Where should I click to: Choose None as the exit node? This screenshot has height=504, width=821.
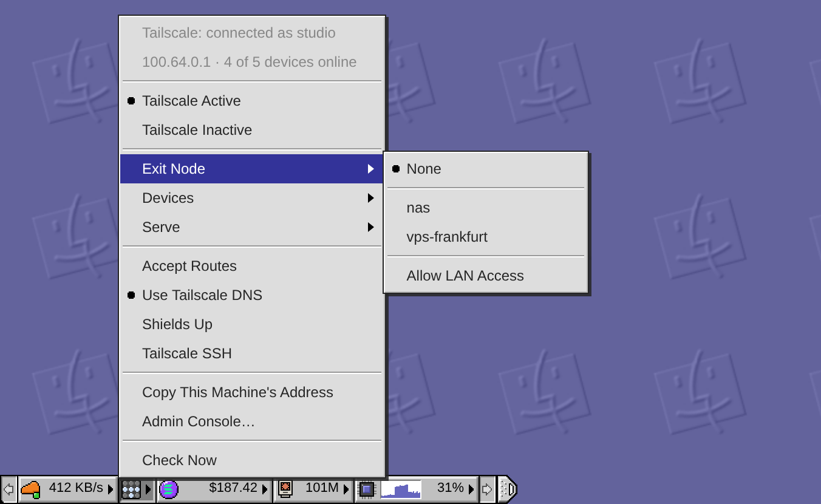click(x=486, y=169)
